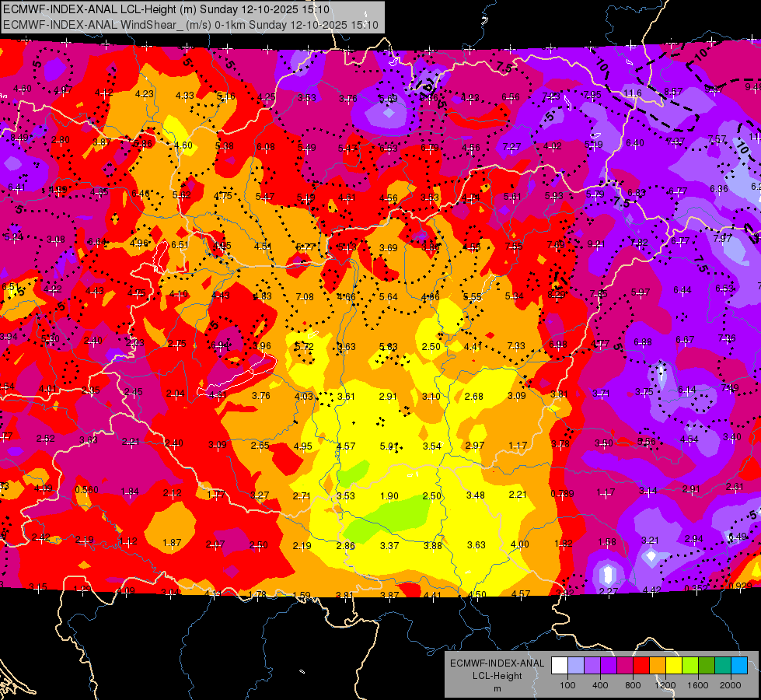Click the legend tick label 800
The width and height of the screenshot is (761, 700).
pos(633,685)
